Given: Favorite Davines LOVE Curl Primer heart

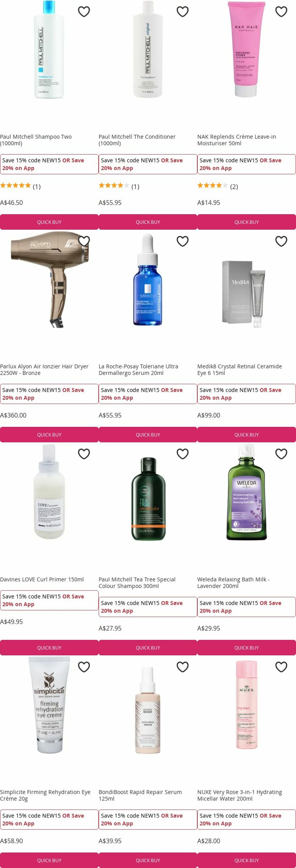Looking at the screenshot, I should pyautogui.click(x=84, y=454).
